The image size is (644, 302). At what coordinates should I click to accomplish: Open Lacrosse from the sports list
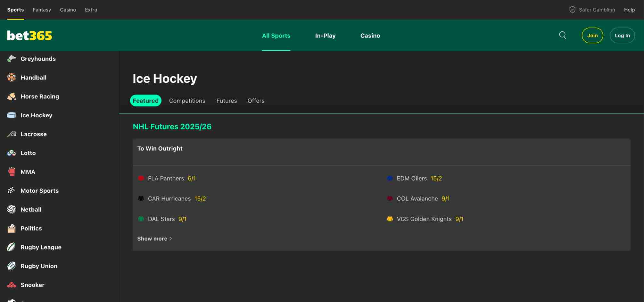point(34,134)
